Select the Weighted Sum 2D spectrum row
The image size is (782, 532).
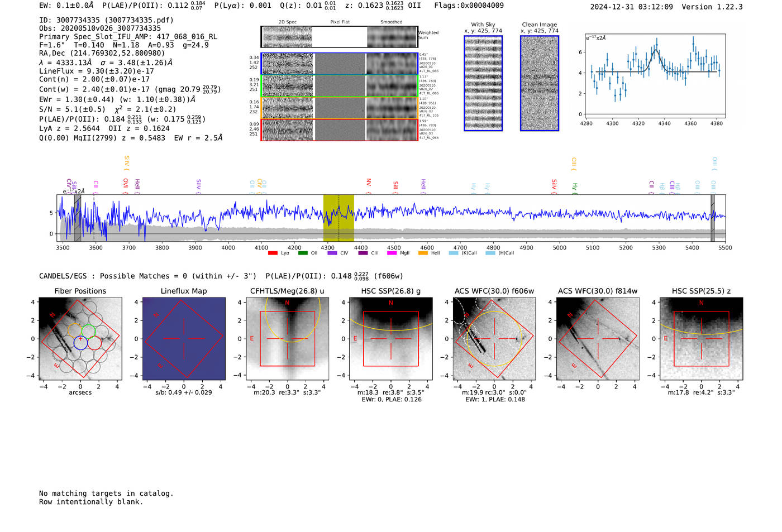339,37
